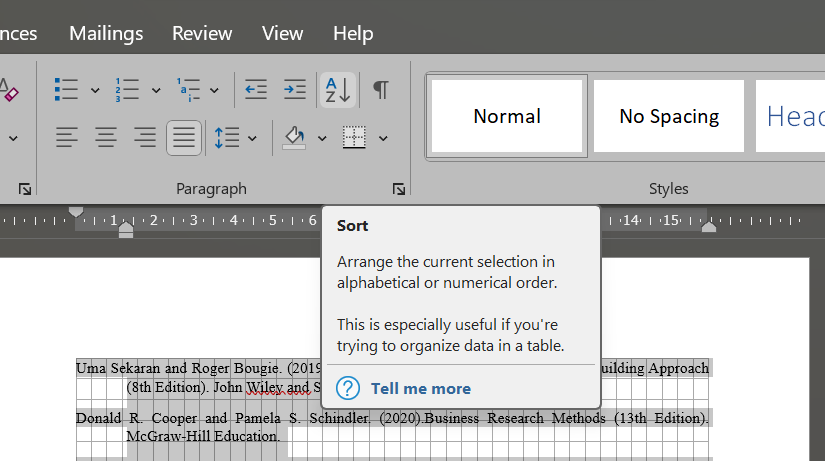The width and height of the screenshot is (825, 461).
Task: Open Line Spacing dropdown arrow
Action: pyautogui.click(x=253, y=138)
